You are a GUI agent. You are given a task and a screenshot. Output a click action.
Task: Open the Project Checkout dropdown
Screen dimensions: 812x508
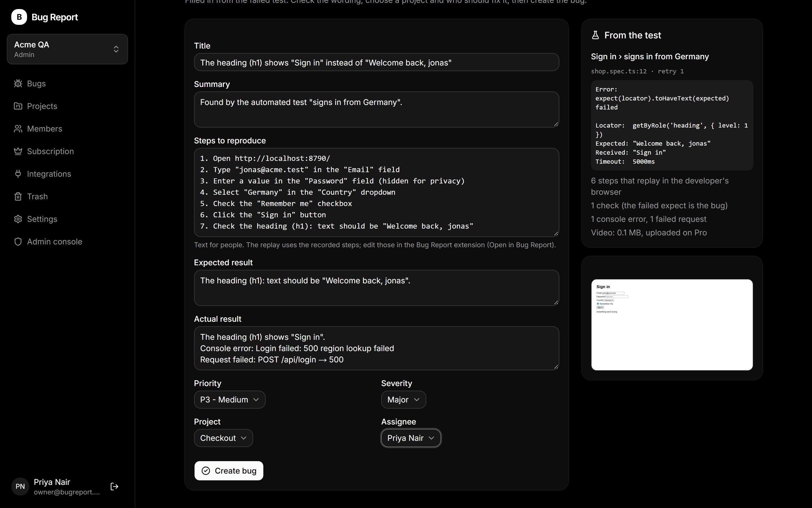pos(224,438)
